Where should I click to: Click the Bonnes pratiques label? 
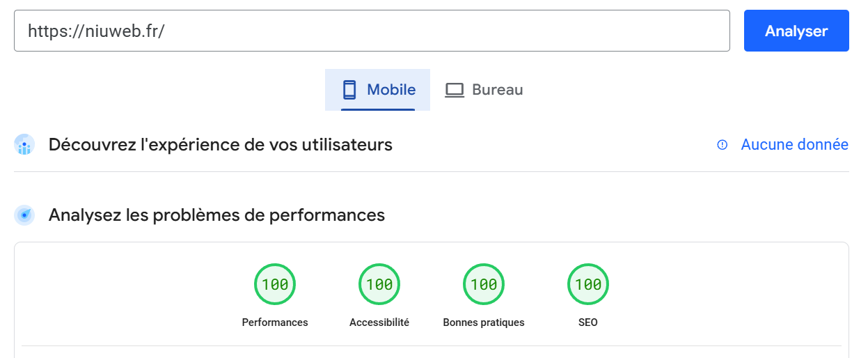484,322
